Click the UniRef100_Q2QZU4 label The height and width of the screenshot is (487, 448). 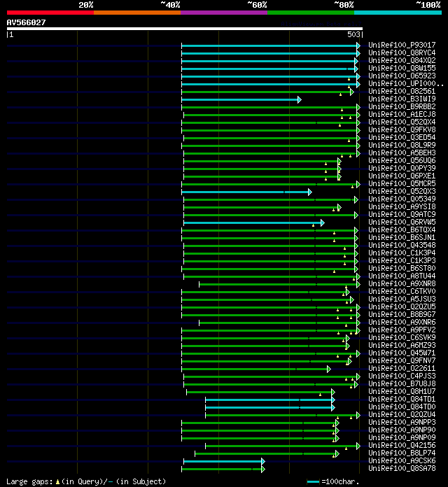coord(402,415)
